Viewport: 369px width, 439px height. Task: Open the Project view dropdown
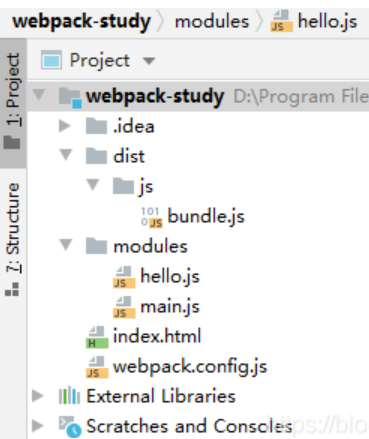[x=149, y=61]
